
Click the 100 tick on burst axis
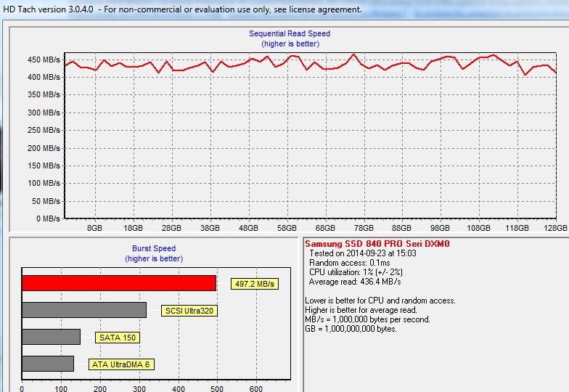[61, 388]
